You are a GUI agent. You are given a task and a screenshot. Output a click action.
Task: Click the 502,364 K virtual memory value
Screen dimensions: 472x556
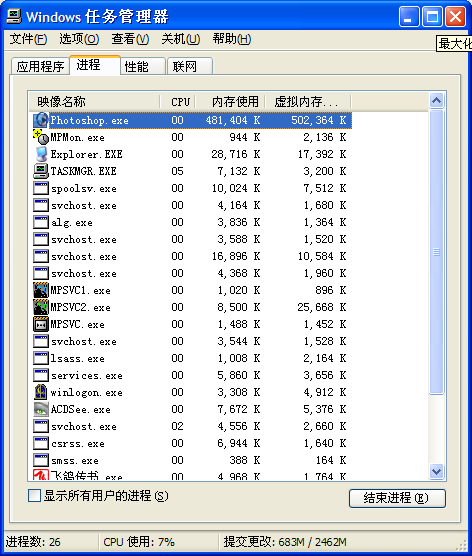[x=318, y=120]
